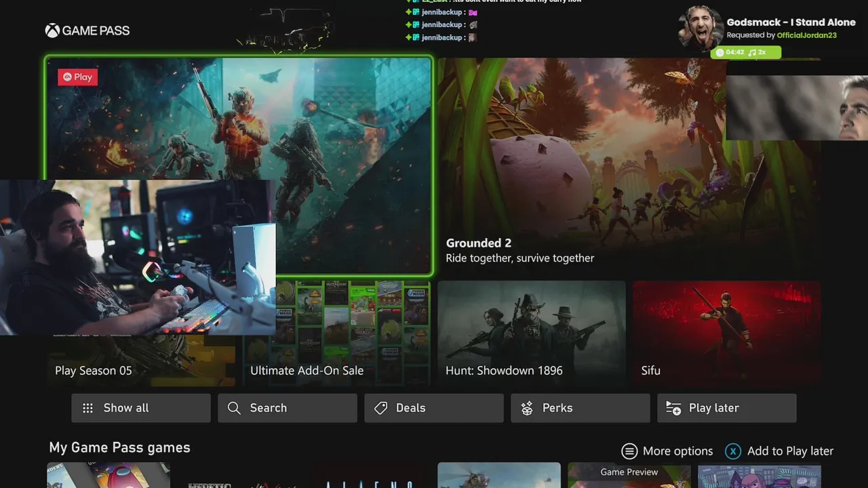Screen dimensions: 868x488
Task: Select More options label
Action: click(x=677, y=451)
